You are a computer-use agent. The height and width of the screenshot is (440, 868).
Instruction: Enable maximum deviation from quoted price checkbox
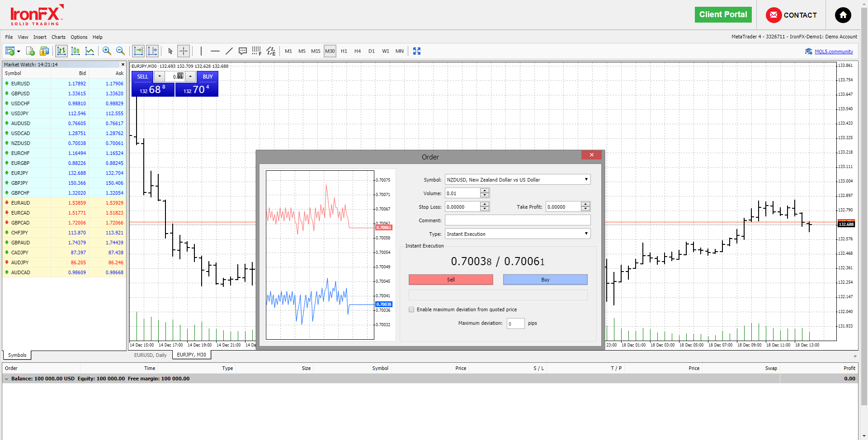411,309
